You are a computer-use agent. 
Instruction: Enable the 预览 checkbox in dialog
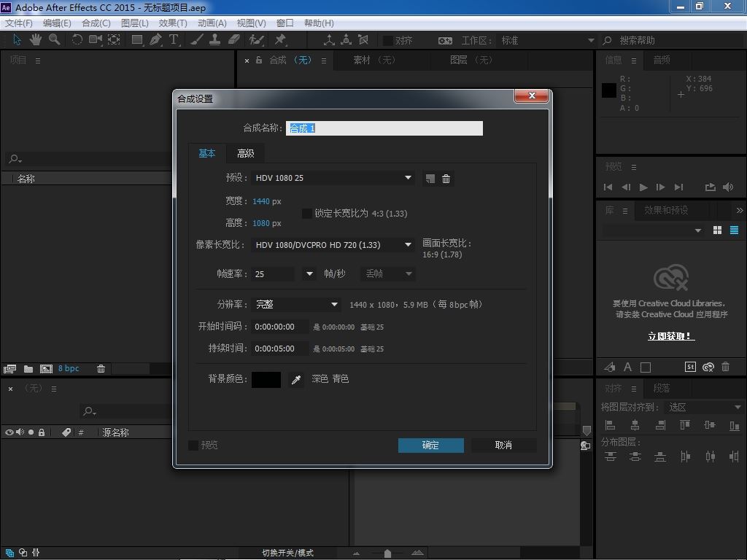click(x=193, y=446)
